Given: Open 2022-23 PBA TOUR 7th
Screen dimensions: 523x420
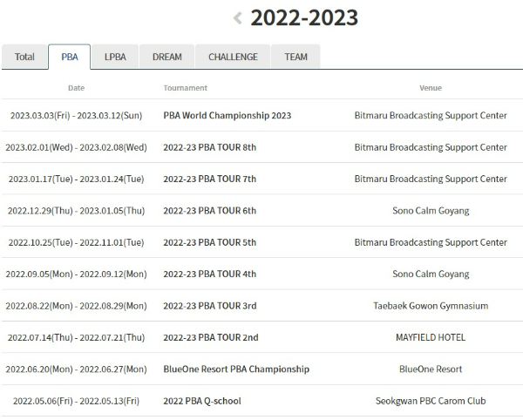Looking at the screenshot, I should [x=210, y=179].
